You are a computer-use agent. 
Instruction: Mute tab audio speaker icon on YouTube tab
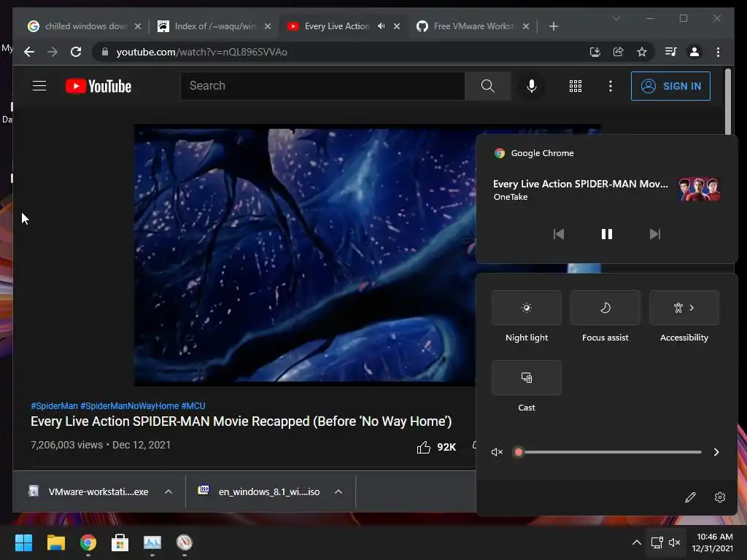click(x=381, y=26)
